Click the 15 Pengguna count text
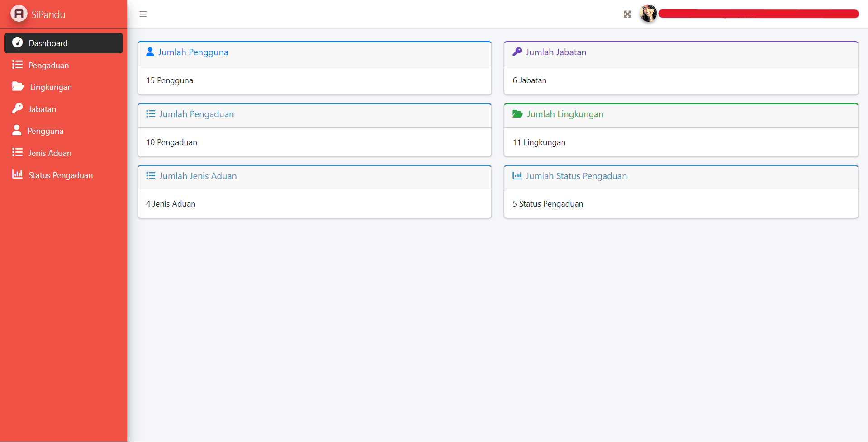Viewport: 868px width, 442px height. point(170,80)
